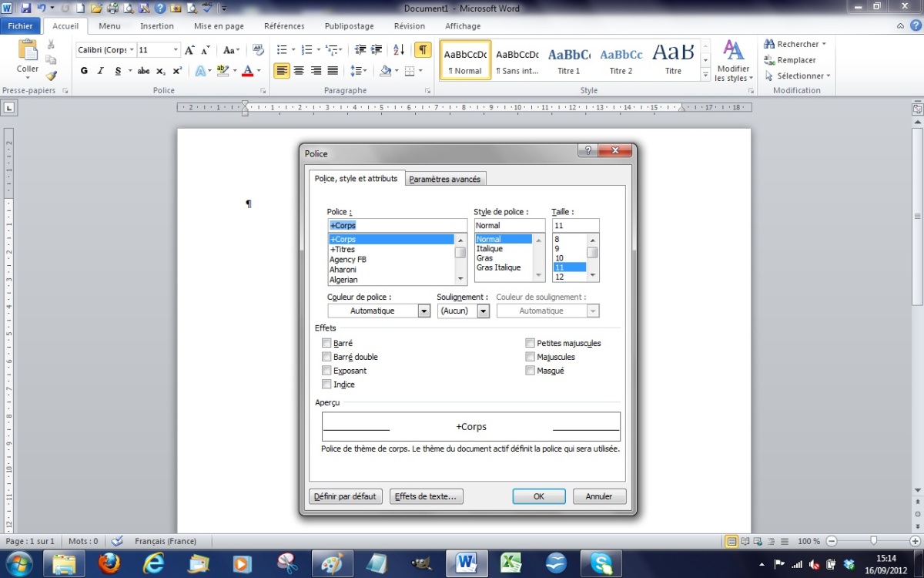The height and width of the screenshot is (578, 924).
Task: Check the Majuscules option
Action: click(530, 357)
